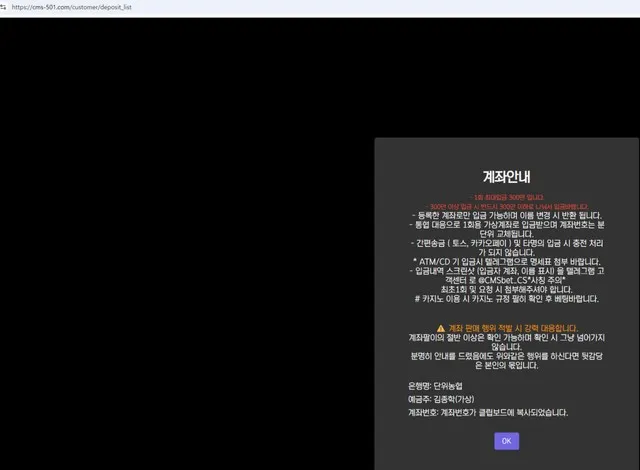Click the 등록한 계좌로만 입금 가능 line

click(x=507, y=215)
